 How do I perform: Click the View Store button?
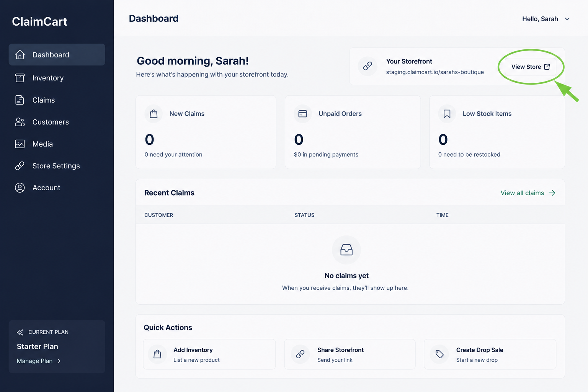pos(531,67)
